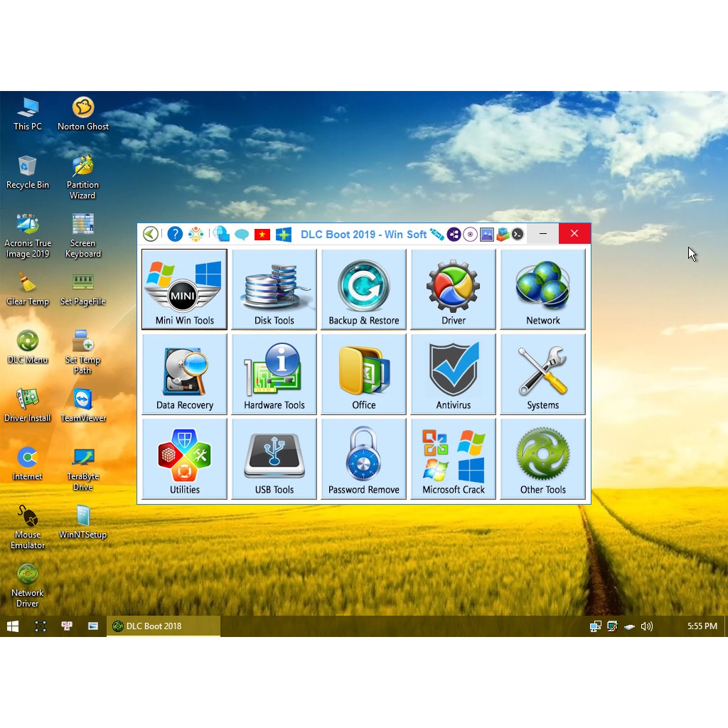Expand the Systems wrench category
This screenshot has height=728, width=728.
tap(542, 373)
